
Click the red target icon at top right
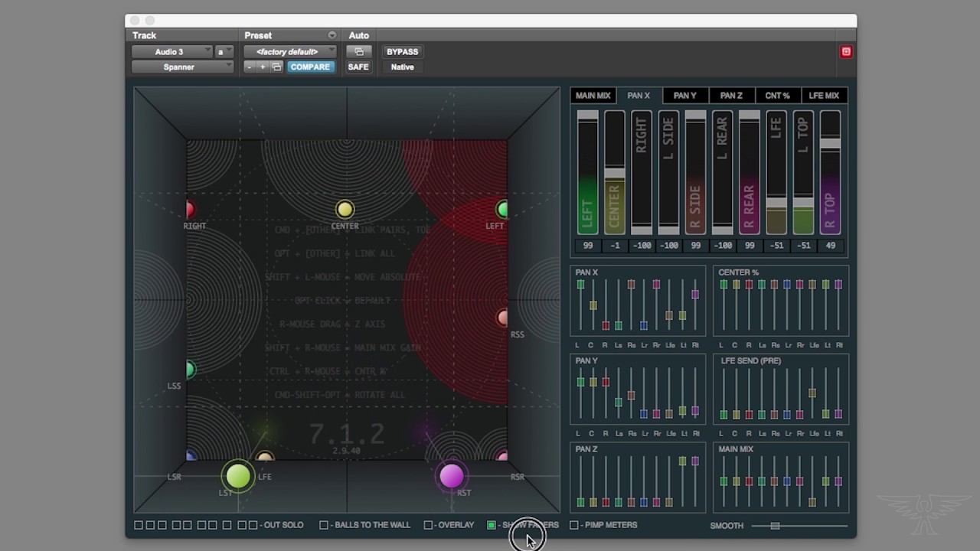pyautogui.click(x=846, y=51)
